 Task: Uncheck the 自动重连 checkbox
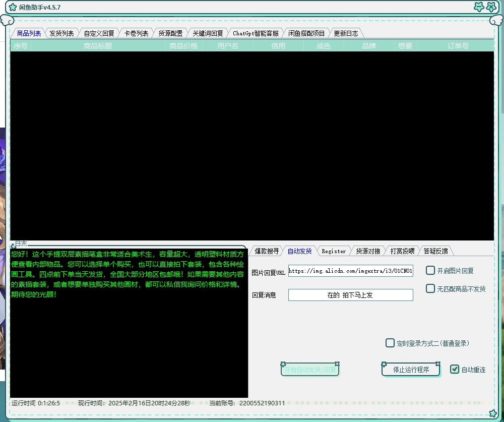(x=455, y=369)
